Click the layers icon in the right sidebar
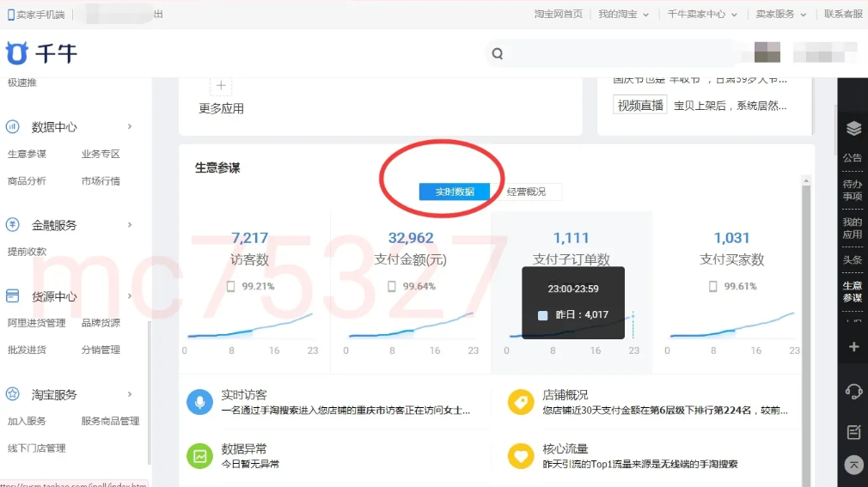 pos(853,129)
